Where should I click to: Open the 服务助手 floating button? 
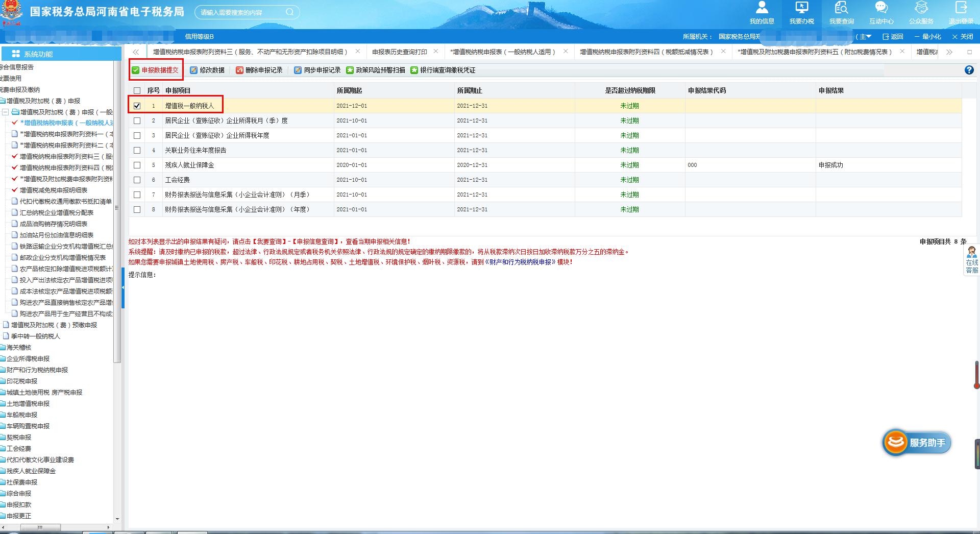point(917,443)
